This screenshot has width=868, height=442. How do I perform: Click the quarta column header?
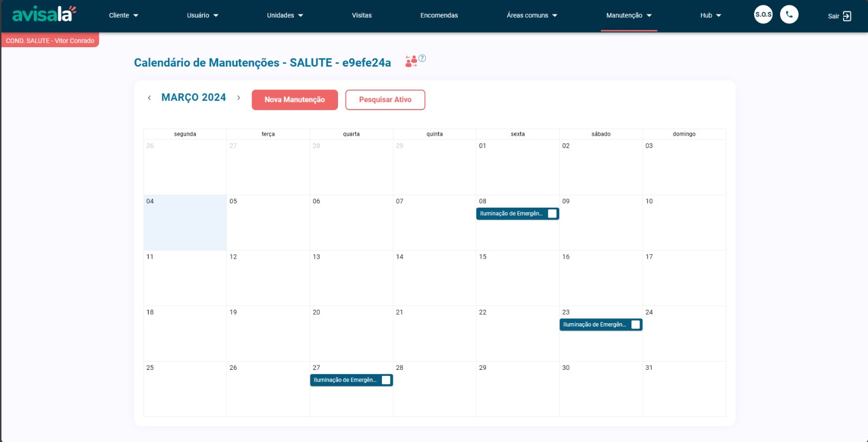(352, 134)
